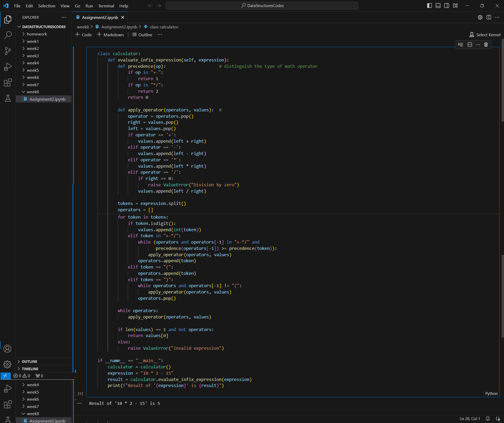
Task: Open the File menu
Action: (17, 6)
